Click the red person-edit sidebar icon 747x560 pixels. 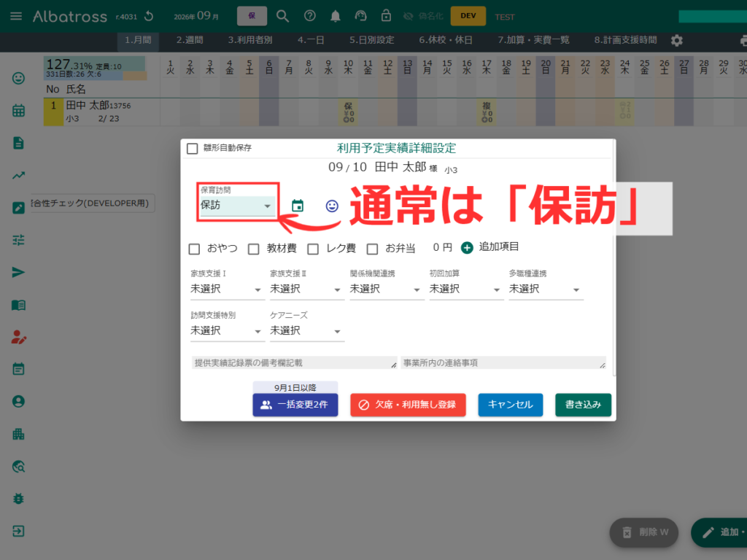(x=18, y=337)
